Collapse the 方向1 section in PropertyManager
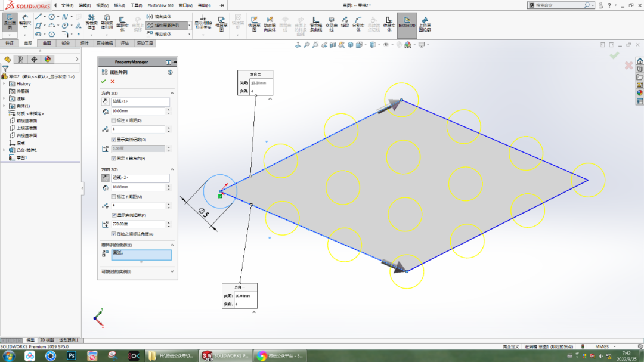The width and height of the screenshot is (644, 362). 172,92
